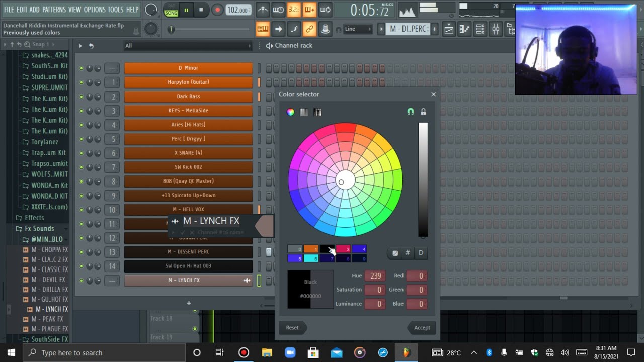Click the arrow auto-scroll icon in toolbar

coord(278,29)
